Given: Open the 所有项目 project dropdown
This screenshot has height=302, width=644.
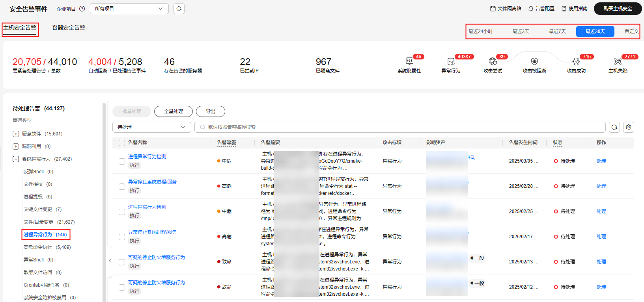Looking at the screenshot, I should coord(129,9).
